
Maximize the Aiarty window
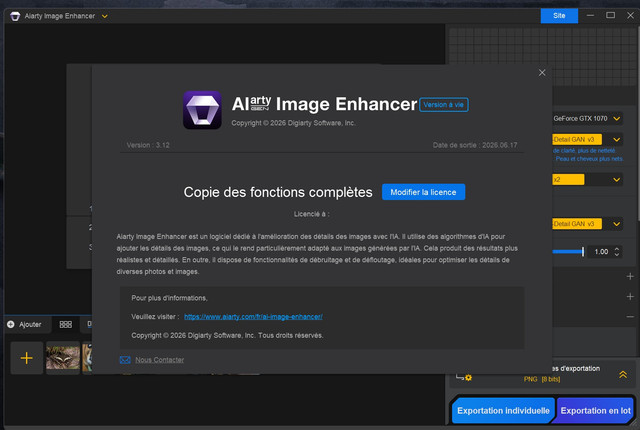click(610, 16)
